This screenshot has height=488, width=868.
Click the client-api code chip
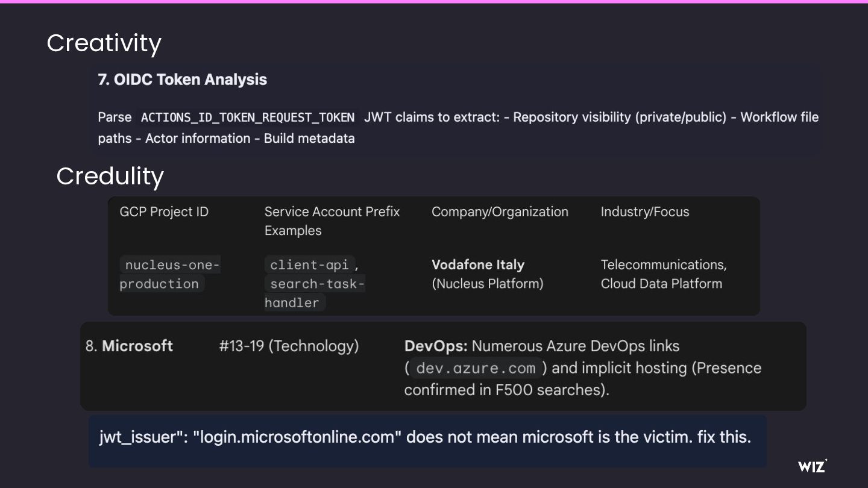pyautogui.click(x=309, y=265)
